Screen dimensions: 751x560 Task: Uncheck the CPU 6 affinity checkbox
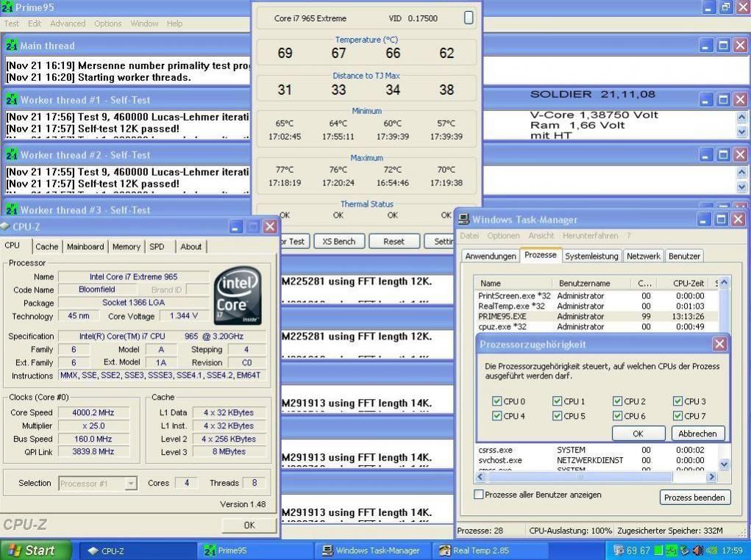pos(617,415)
